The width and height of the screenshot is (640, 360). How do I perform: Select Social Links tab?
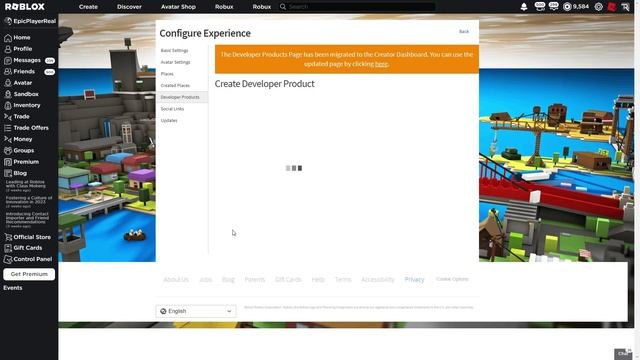click(x=172, y=109)
